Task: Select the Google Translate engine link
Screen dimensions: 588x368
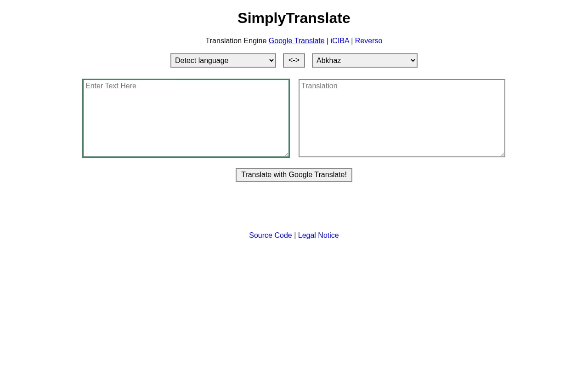Action: [297, 41]
